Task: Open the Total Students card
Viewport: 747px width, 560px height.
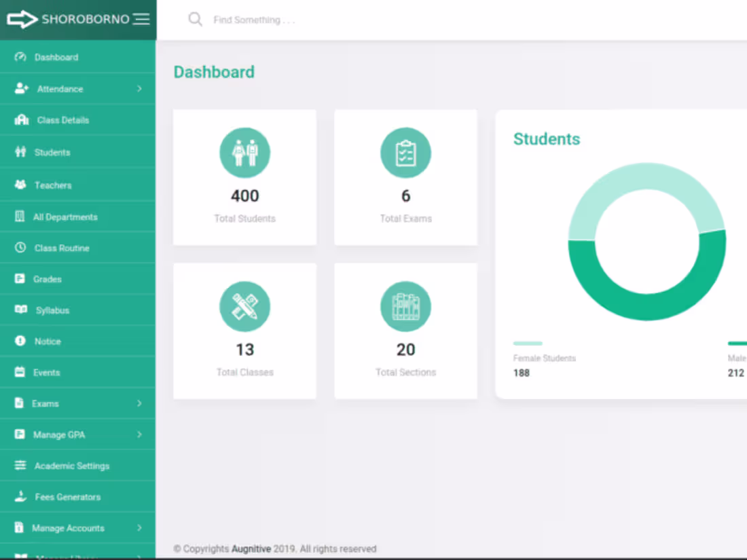Action: pyautogui.click(x=244, y=177)
